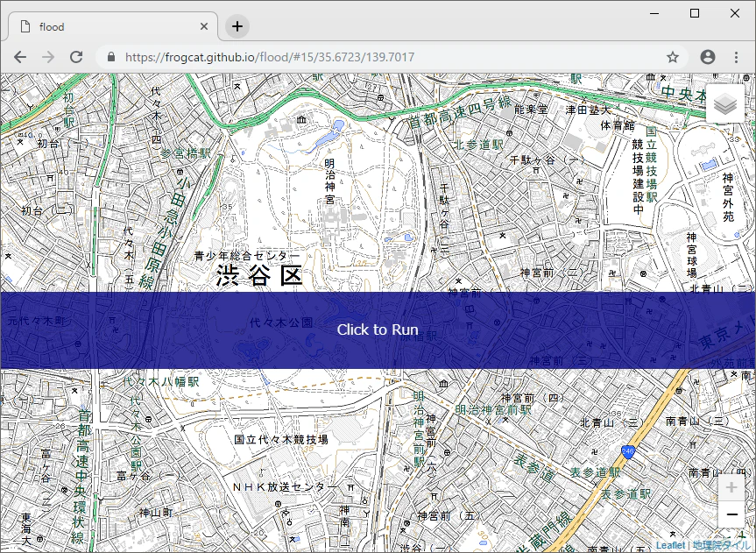Click the 津田塾大 map label
The image size is (756, 553).
tap(588, 110)
